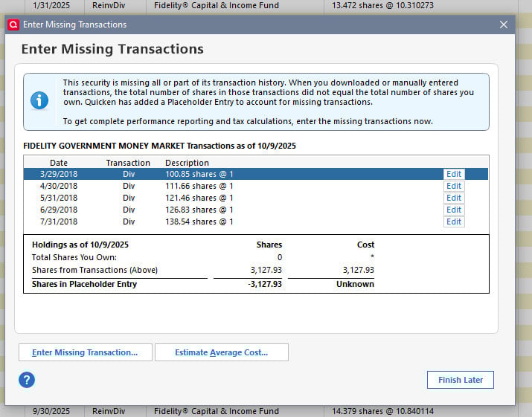
Task: Click ReinvDiv in the 1/31/2025 register row
Action: [x=109, y=5]
